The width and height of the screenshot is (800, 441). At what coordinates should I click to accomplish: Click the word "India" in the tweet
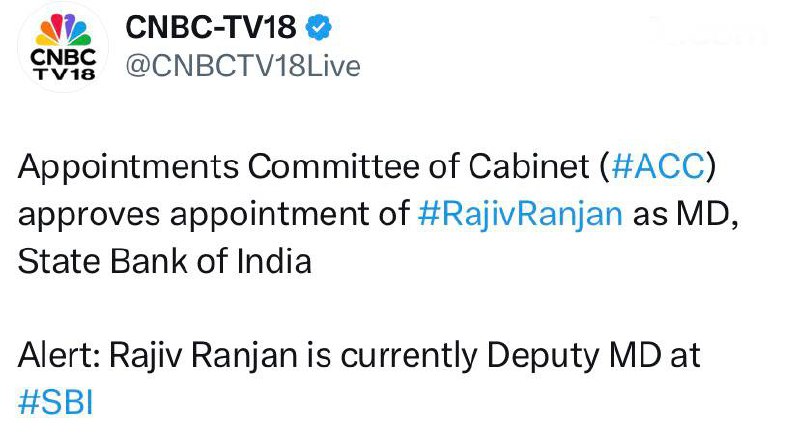point(276,261)
